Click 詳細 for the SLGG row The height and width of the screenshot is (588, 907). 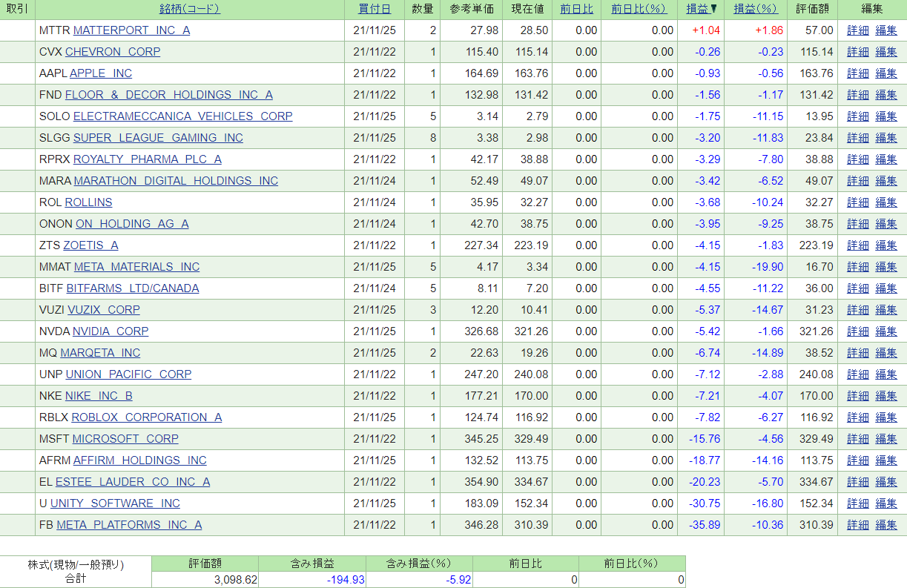click(858, 138)
